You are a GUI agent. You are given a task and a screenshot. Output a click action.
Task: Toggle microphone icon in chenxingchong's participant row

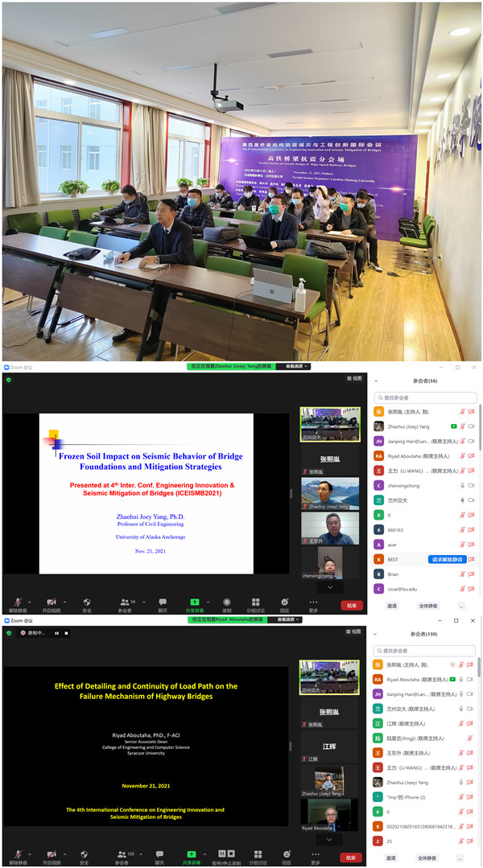(x=462, y=485)
